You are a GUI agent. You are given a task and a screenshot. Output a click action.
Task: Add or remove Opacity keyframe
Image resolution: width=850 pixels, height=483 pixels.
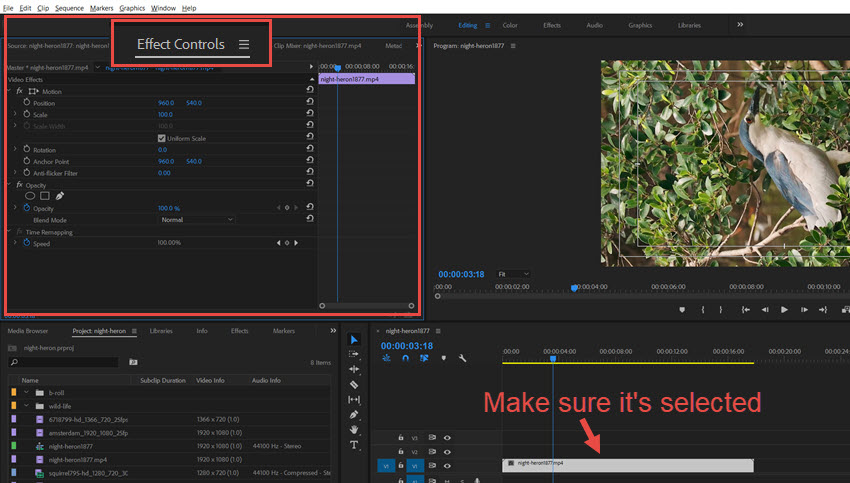pyautogui.click(x=287, y=208)
